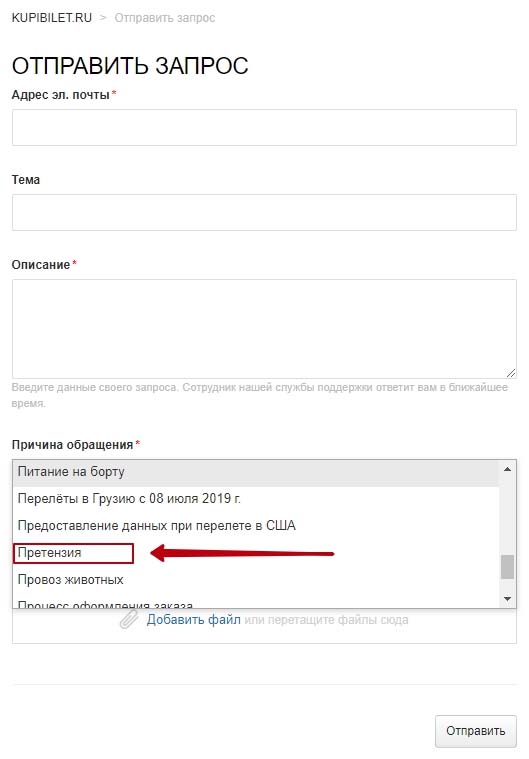The width and height of the screenshot is (529, 759).
Task: Focus the Тема text field
Action: (x=264, y=213)
